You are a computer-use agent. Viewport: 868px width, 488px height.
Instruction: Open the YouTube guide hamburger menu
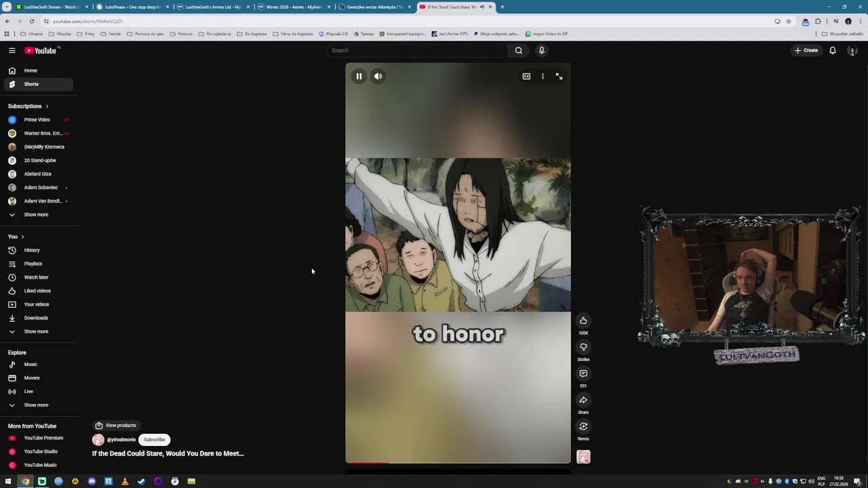point(12,50)
